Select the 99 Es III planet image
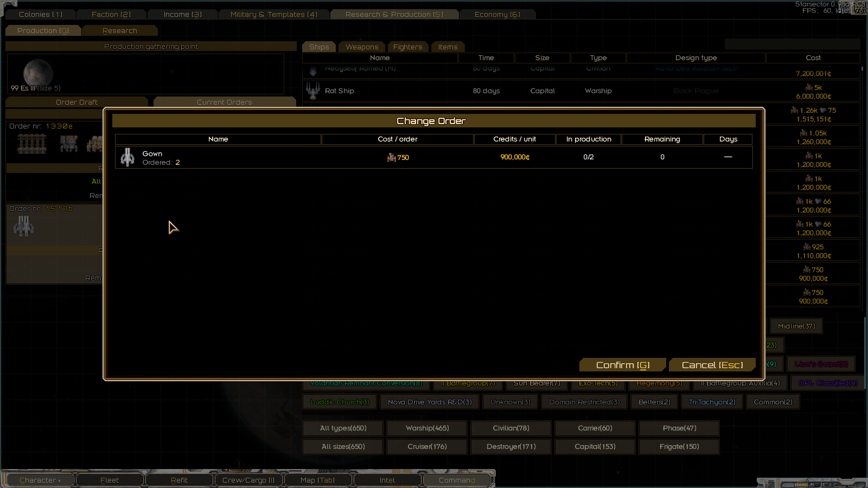The width and height of the screenshot is (868, 488). (38, 73)
